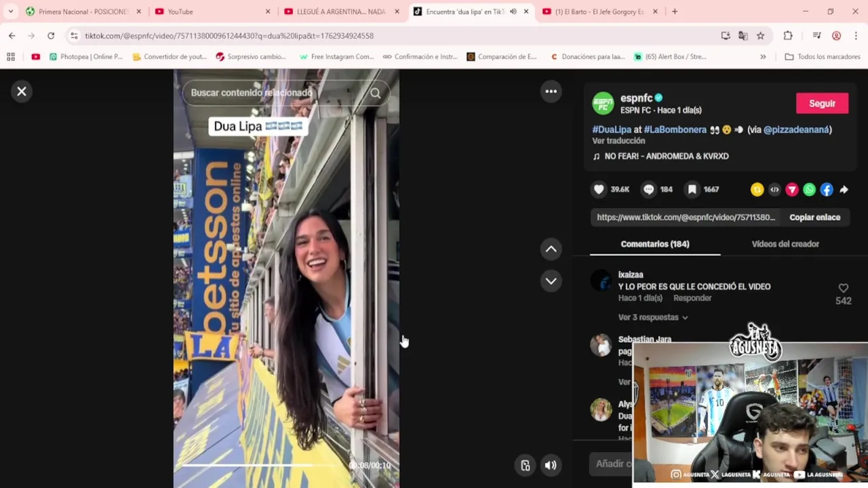868x488 pixels.
Task: Open Chrome three-dot menu
Action: click(856, 35)
